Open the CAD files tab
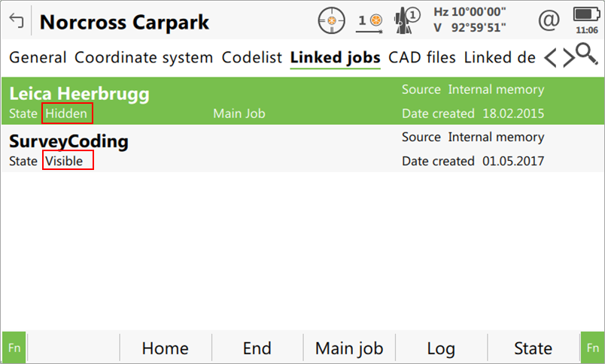 (421, 57)
